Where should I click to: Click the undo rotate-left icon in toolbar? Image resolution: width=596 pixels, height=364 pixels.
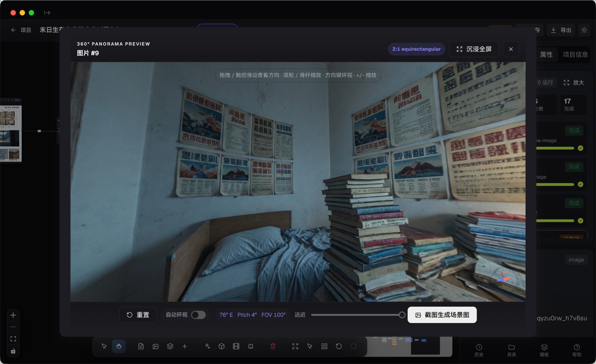click(x=339, y=346)
